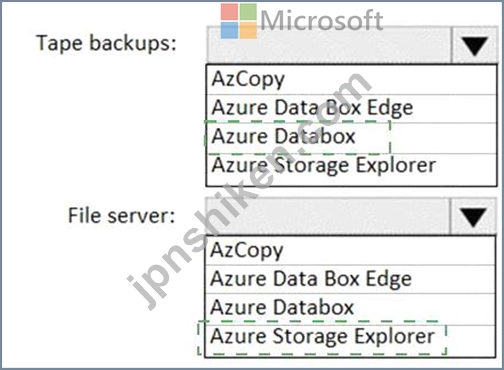Click the Tape backups label
Screen dimensions: 504x370
click(106, 44)
